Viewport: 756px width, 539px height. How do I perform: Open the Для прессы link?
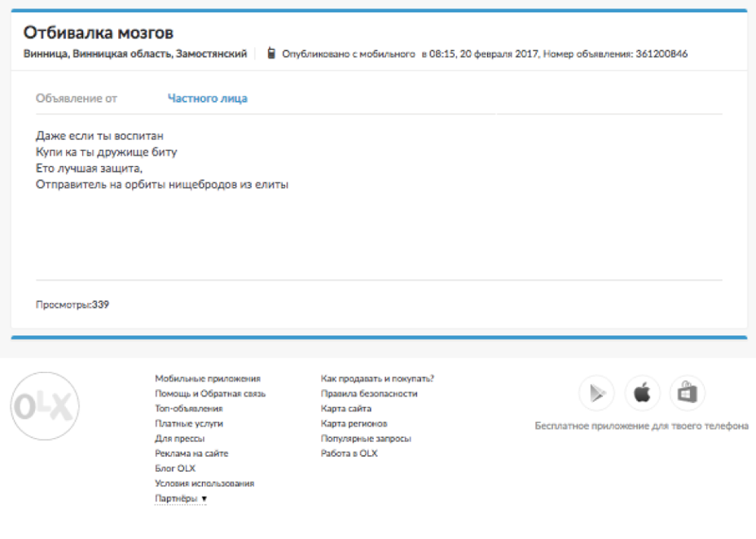(x=179, y=438)
